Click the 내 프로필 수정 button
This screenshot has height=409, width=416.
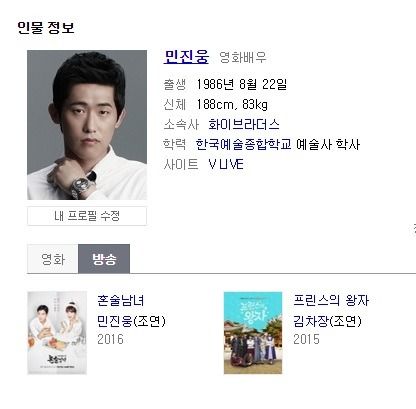[x=87, y=216]
